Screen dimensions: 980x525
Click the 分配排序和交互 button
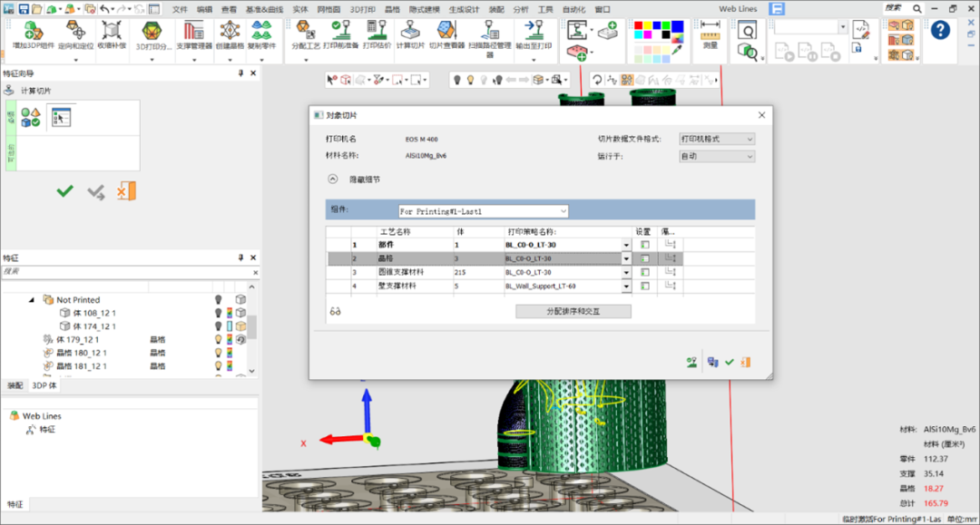tap(573, 312)
